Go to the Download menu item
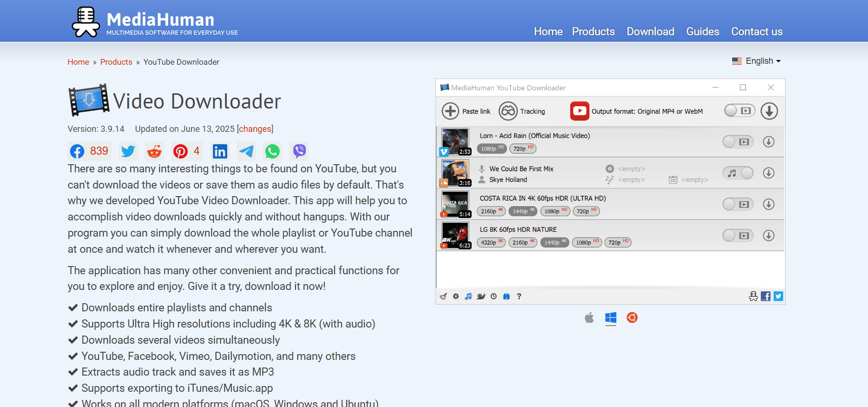The image size is (868, 407). [650, 31]
